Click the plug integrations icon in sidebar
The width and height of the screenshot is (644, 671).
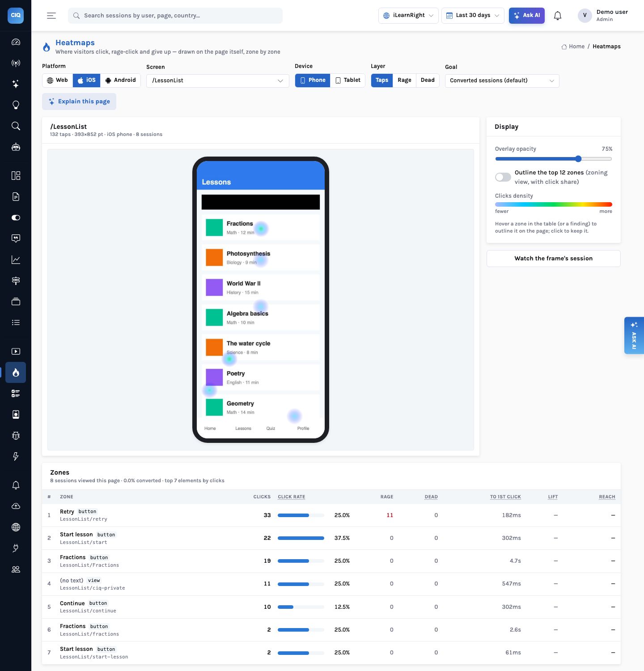(x=16, y=548)
